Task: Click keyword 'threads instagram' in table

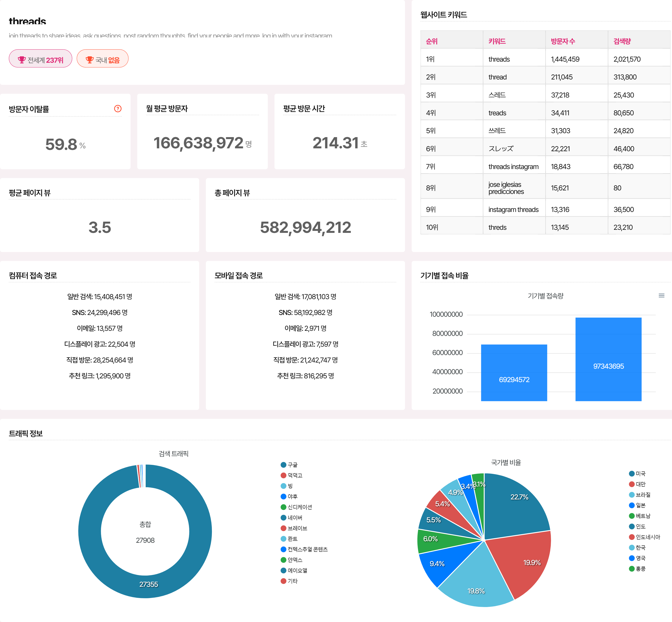Action: coord(513,167)
